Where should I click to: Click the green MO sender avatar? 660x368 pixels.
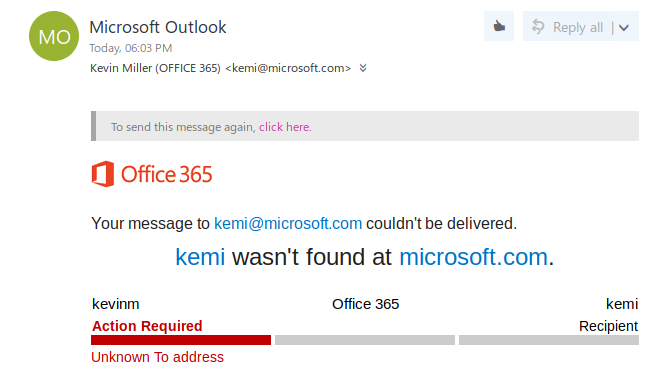(54, 36)
